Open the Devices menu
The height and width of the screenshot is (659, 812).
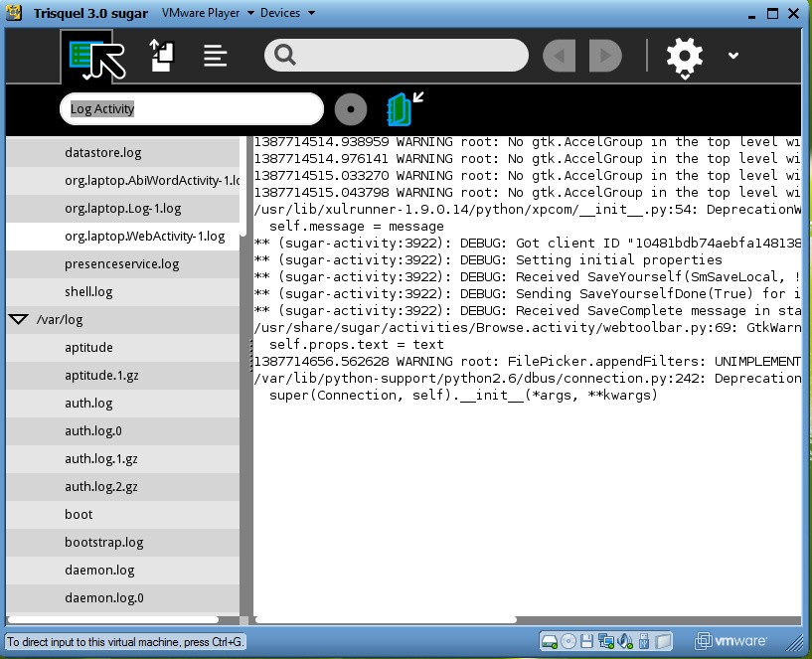tap(286, 13)
